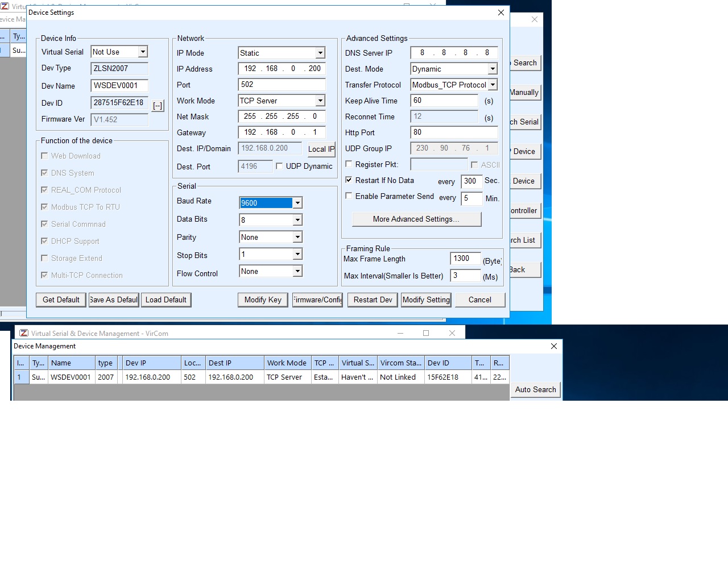Toggle the Restart If No Data checkbox
Screen dimensions: 728x582
349,180
